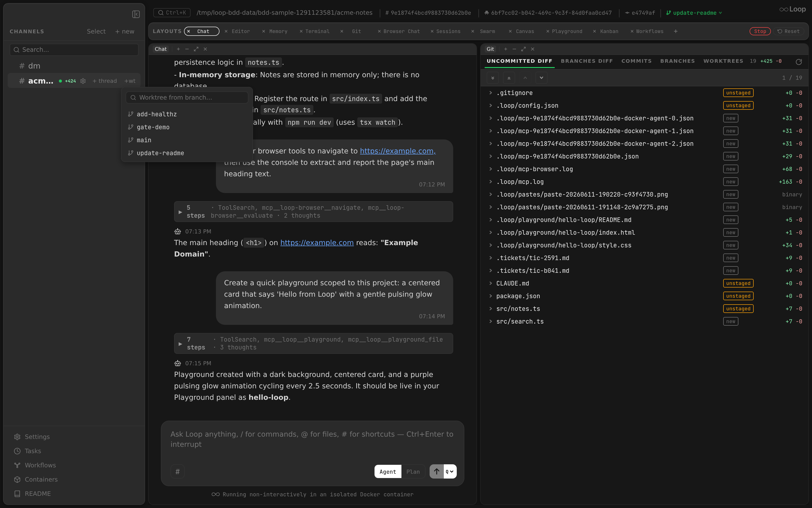The width and height of the screenshot is (812, 508).
Task: Open Workflows in sidebar footer
Action: coord(35,465)
